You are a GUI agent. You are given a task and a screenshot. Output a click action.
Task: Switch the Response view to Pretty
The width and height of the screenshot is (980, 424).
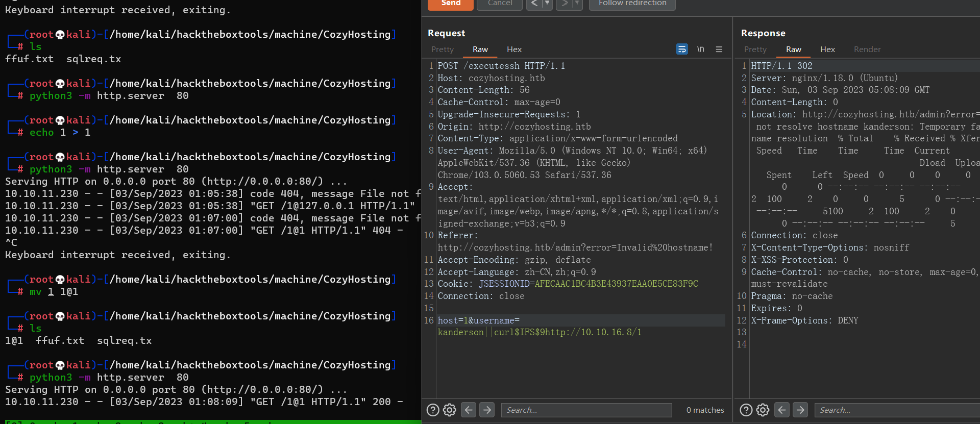(x=755, y=49)
